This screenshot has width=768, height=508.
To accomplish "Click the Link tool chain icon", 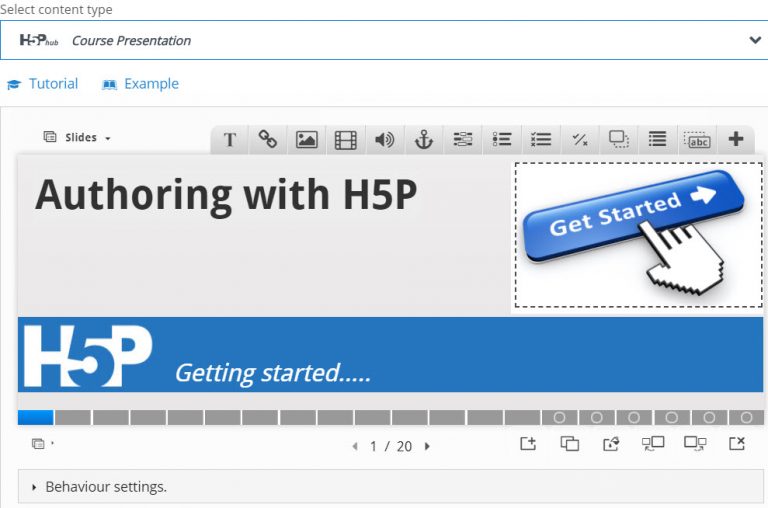I will (x=267, y=140).
